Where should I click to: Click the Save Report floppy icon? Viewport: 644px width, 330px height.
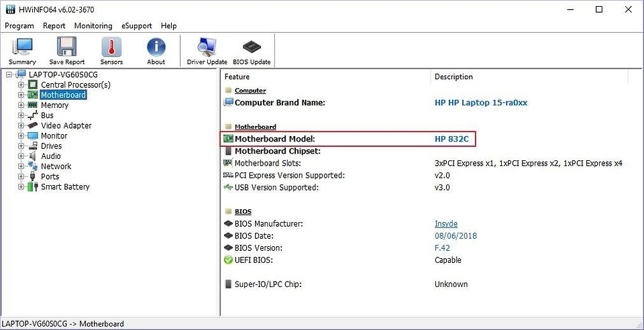(66, 51)
